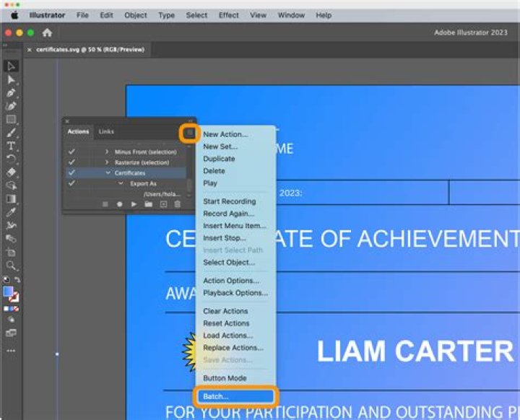The width and height of the screenshot is (520, 420).
Task: Expand the Minus Front (selection) action
Action: [x=107, y=152]
